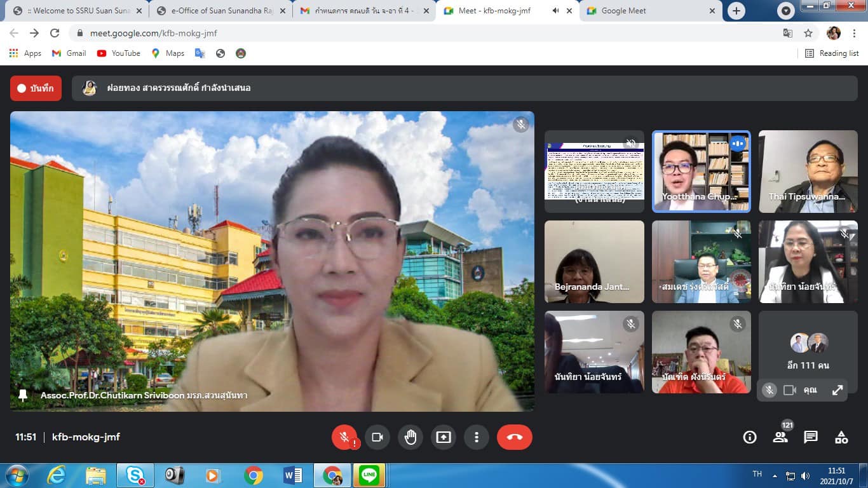
Task: Select Yootthana's video tile
Action: 701,172
